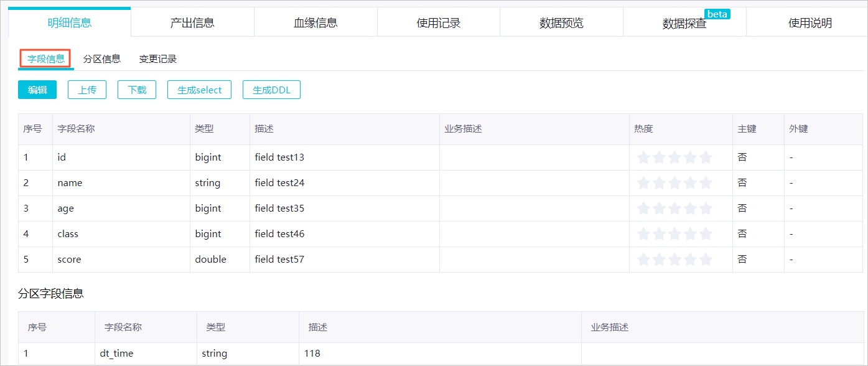Click the heat stars in the name row
The height and width of the screenshot is (366, 868).
click(x=674, y=183)
